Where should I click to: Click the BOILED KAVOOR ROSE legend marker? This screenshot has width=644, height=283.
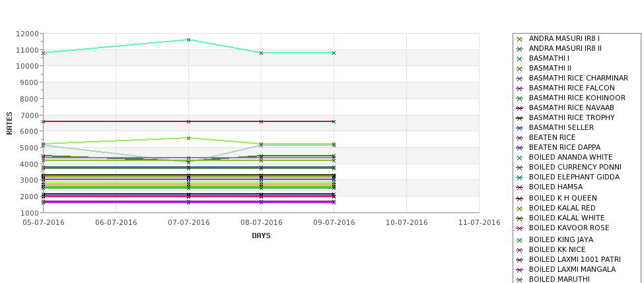pos(520,228)
